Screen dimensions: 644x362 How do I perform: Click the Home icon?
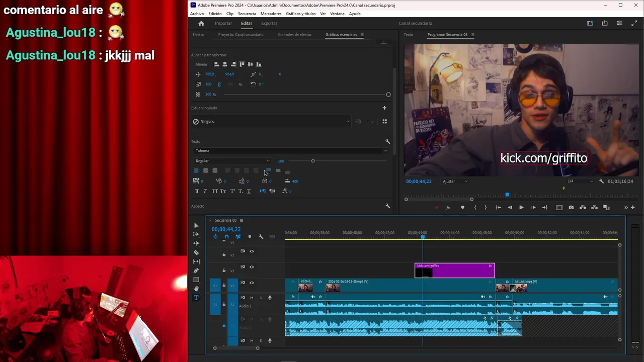pos(201,23)
